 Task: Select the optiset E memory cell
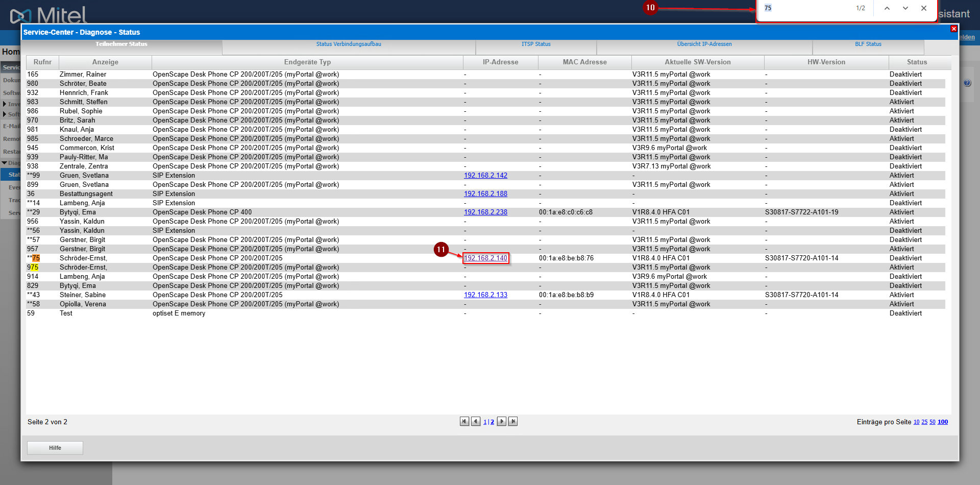tap(179, 313)
